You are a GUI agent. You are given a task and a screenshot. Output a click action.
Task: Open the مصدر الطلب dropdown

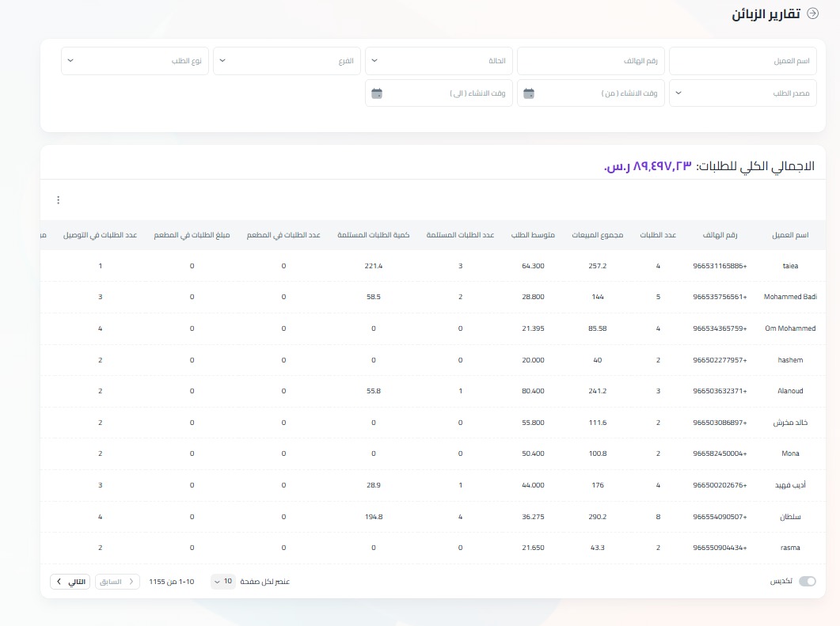click(743, 93)
